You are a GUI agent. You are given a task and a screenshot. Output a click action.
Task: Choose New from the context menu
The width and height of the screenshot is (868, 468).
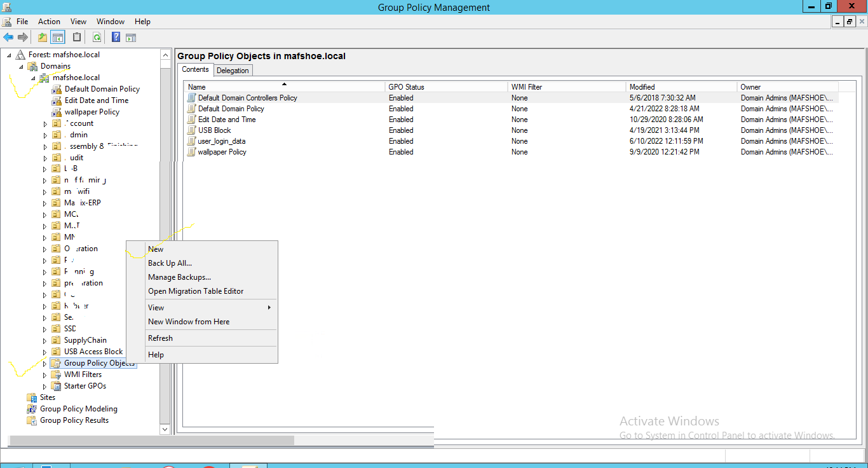(202, 249)
